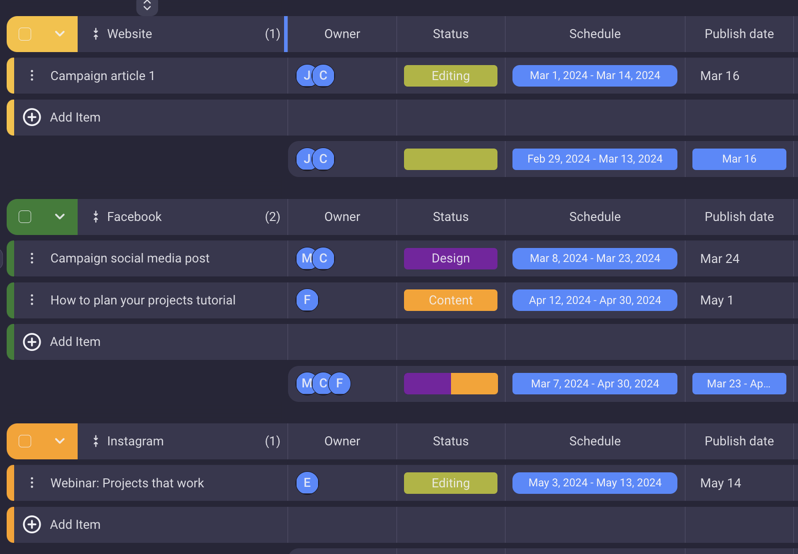Click plus icon in Instagram Add Item row
This screenshot has height=554, width=798.
click(x=32, y=524)
